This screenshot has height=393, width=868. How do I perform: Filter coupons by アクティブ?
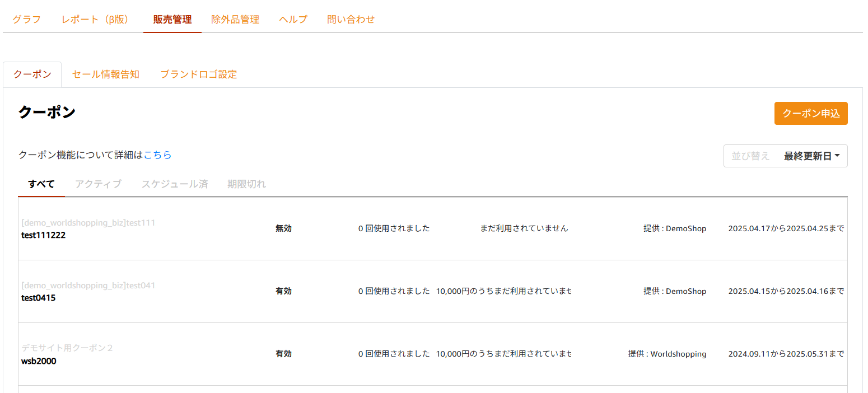[x=98, y=184]
